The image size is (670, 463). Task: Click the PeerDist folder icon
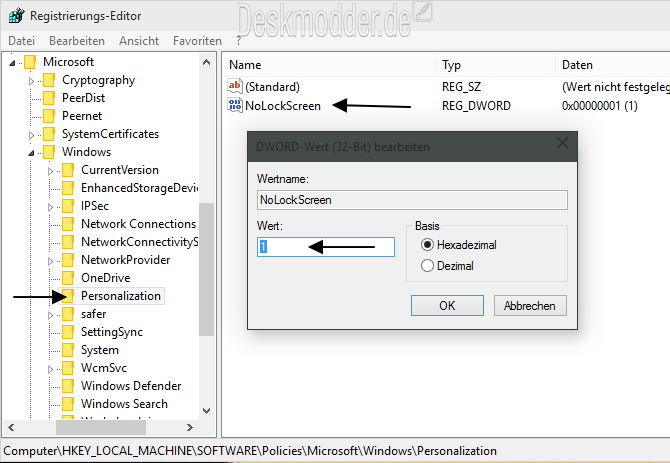49,98
